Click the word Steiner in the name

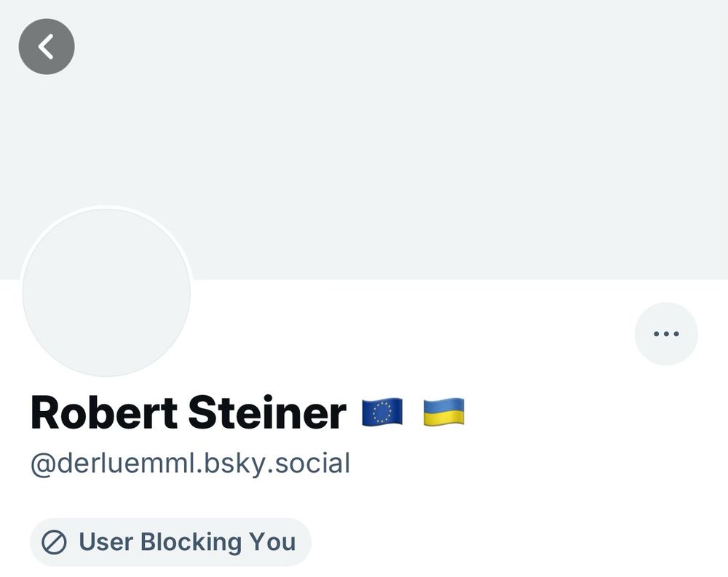tap(267, 413)
